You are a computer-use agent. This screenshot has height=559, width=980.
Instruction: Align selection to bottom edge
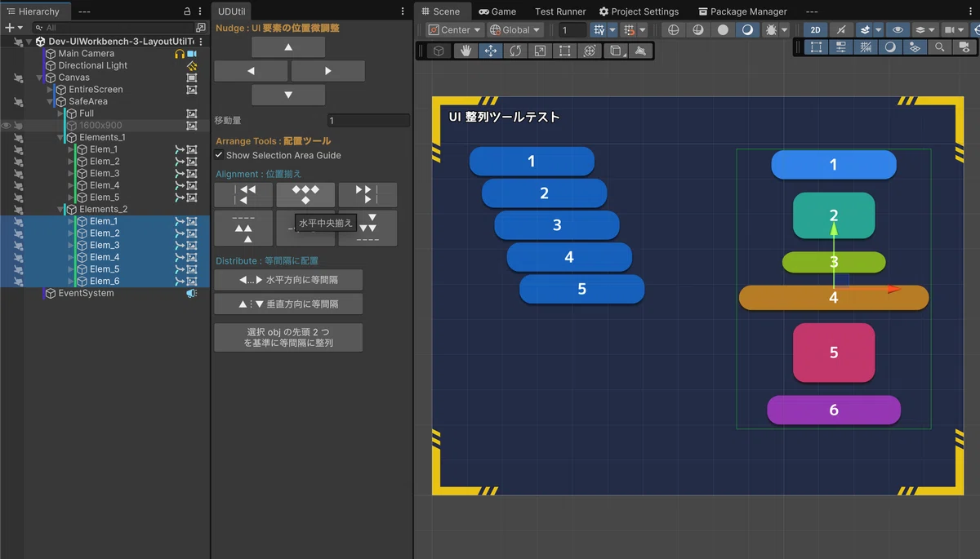click(x=367, y=228)
